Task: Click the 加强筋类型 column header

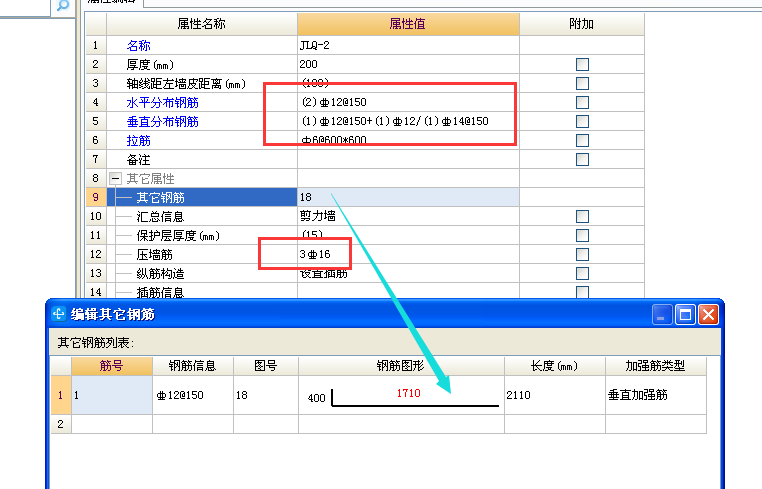Action: 656,366
